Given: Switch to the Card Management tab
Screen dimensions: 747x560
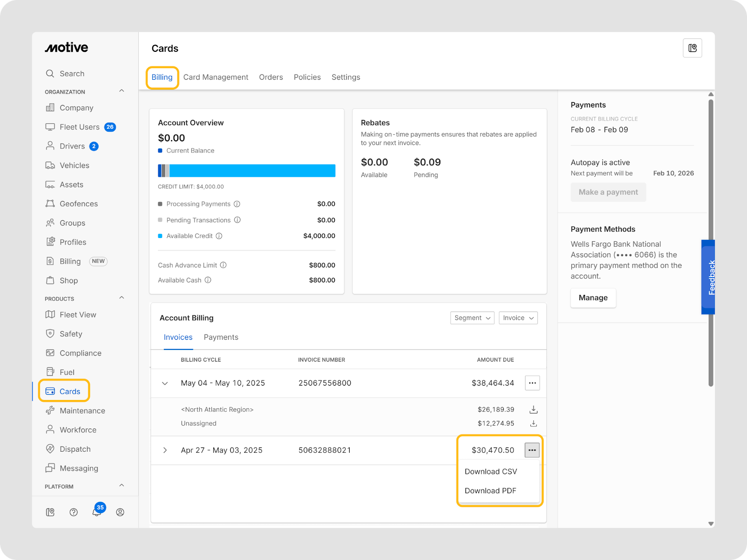Looking at the screenshot, I should click(x=216, y=77).
